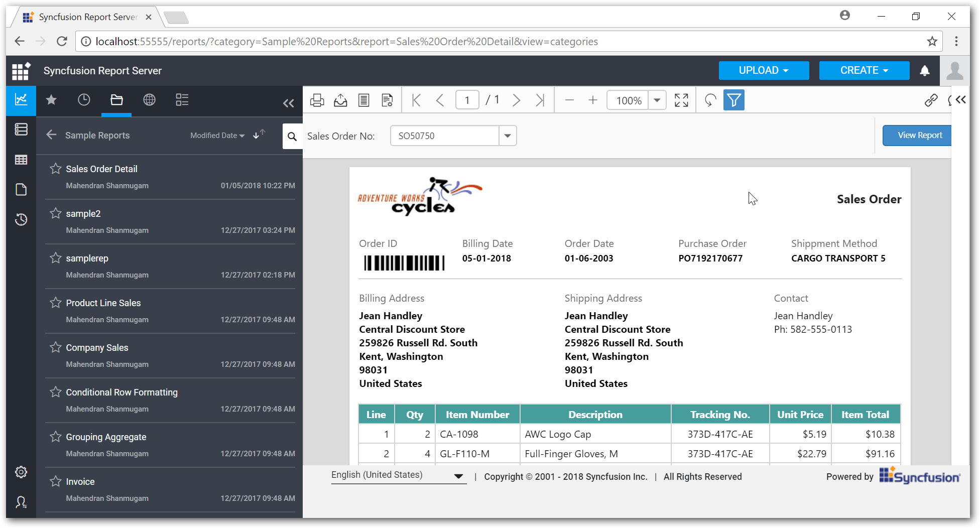Open the sample2 report
The height and width of the screenshot is (528, 980).
83,214
